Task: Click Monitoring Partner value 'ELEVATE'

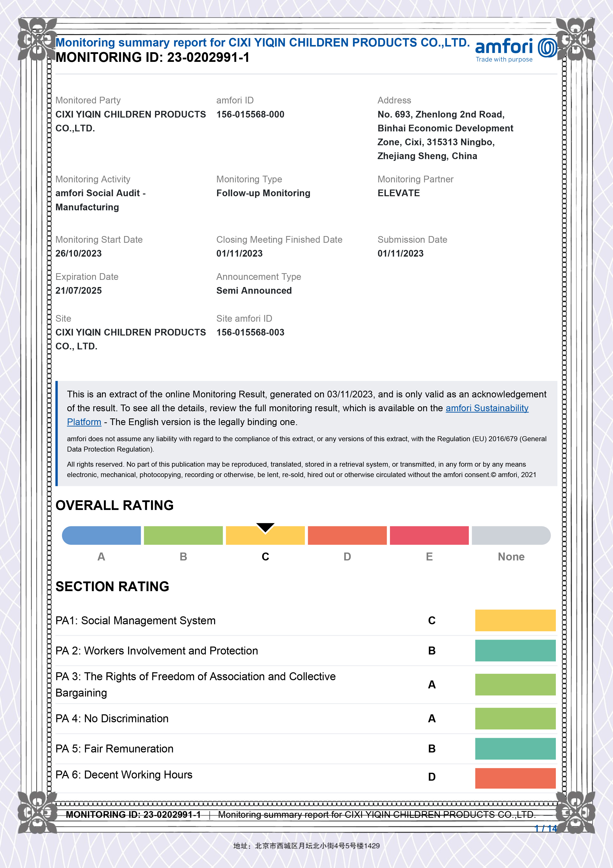Action: click(x=398, y=193)
